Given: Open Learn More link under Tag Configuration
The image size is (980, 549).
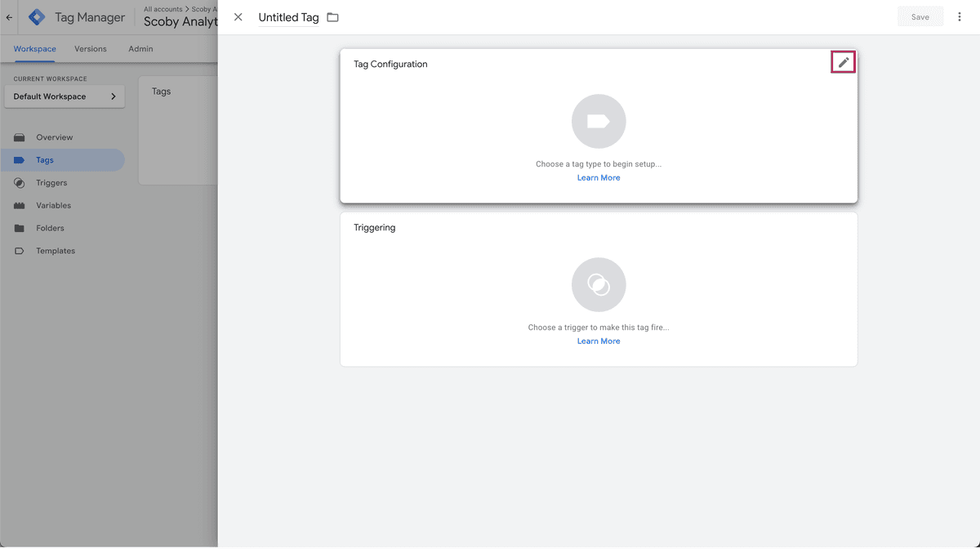Looking at the screenshot, I should pyautogui.click(x=599, y=178).
